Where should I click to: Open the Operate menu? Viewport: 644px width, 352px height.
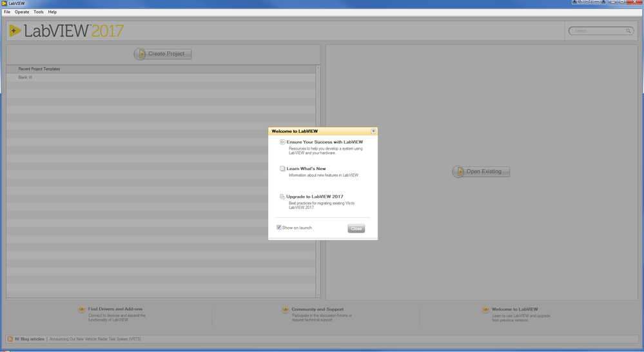coord(22,12)
